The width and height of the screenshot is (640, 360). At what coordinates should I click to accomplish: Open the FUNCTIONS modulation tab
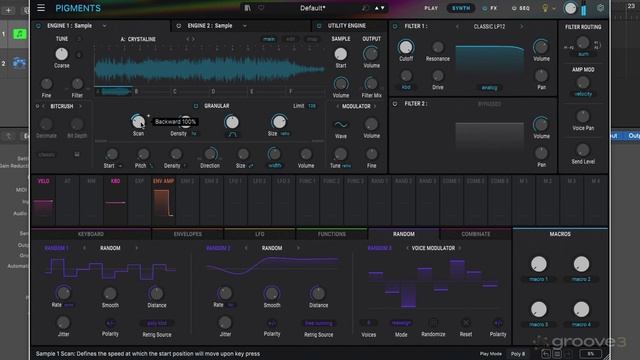point(332,234)
